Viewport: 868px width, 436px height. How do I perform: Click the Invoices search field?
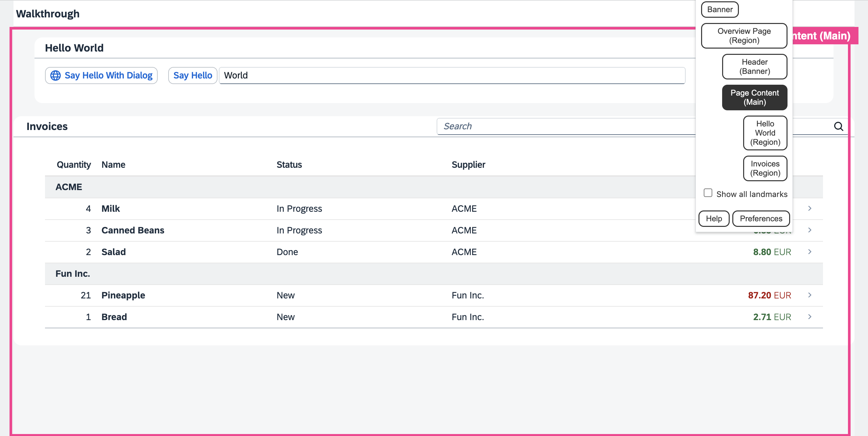click(x=566, y=126)
